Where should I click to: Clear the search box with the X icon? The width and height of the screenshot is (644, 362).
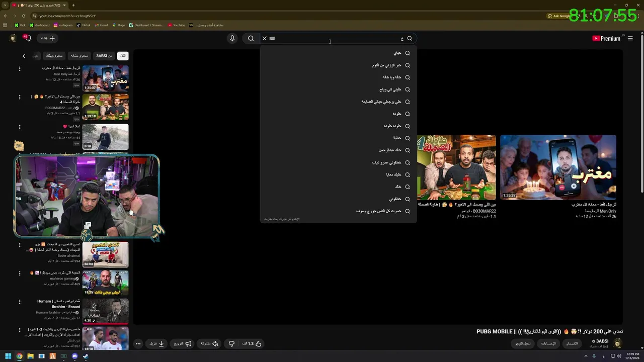[x=264, y=38]
